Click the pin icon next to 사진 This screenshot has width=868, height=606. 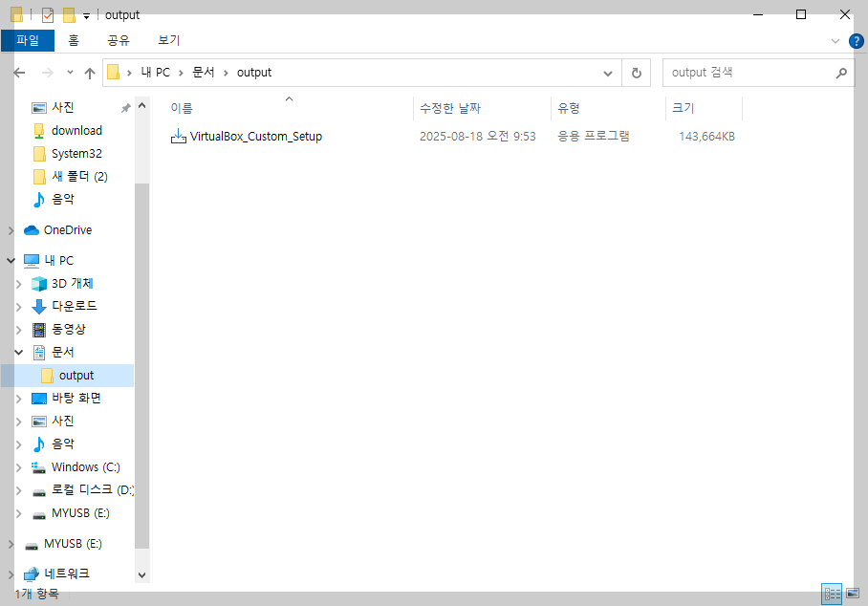click(x=125, y=108)
